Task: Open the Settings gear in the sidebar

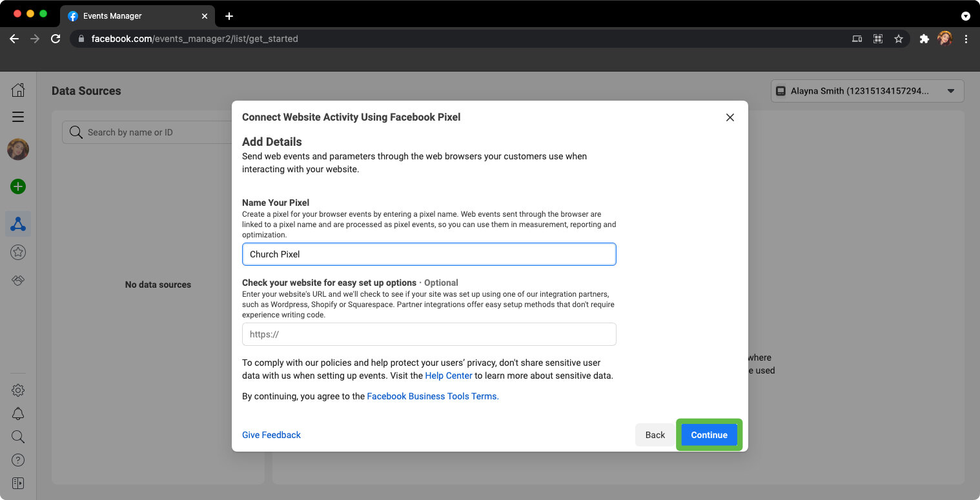Action: click(x=18, y=390)
